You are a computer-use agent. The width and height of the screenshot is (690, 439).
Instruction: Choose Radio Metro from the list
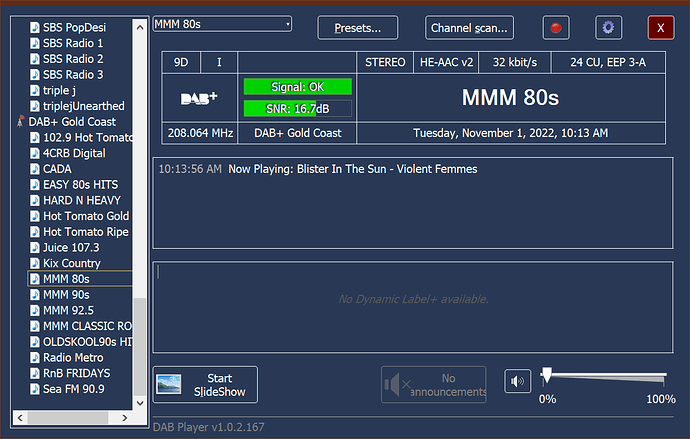[x=73, y=357]
